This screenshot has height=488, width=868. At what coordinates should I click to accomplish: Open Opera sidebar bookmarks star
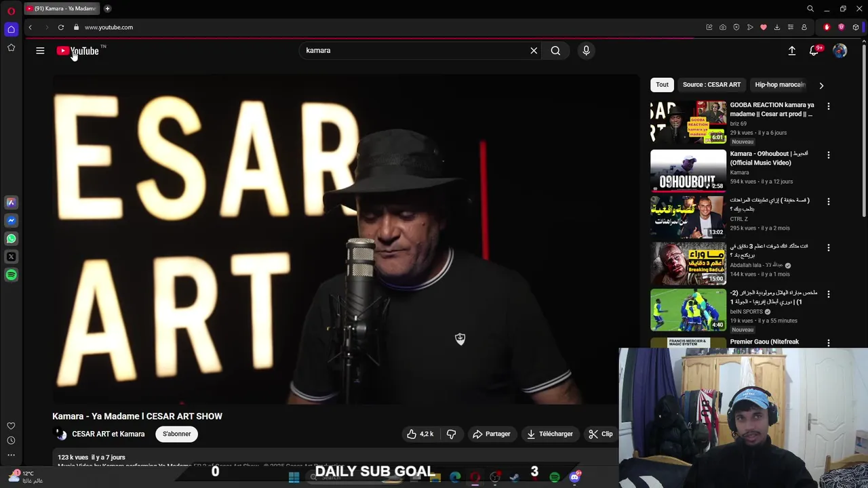point(11,47)
